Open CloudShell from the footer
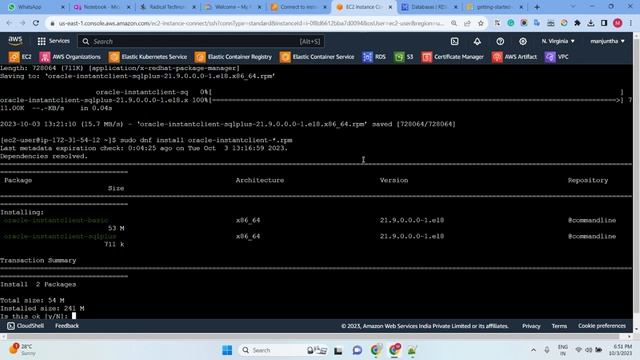Viewport: 640px width, 360px height. click(26, 326)
